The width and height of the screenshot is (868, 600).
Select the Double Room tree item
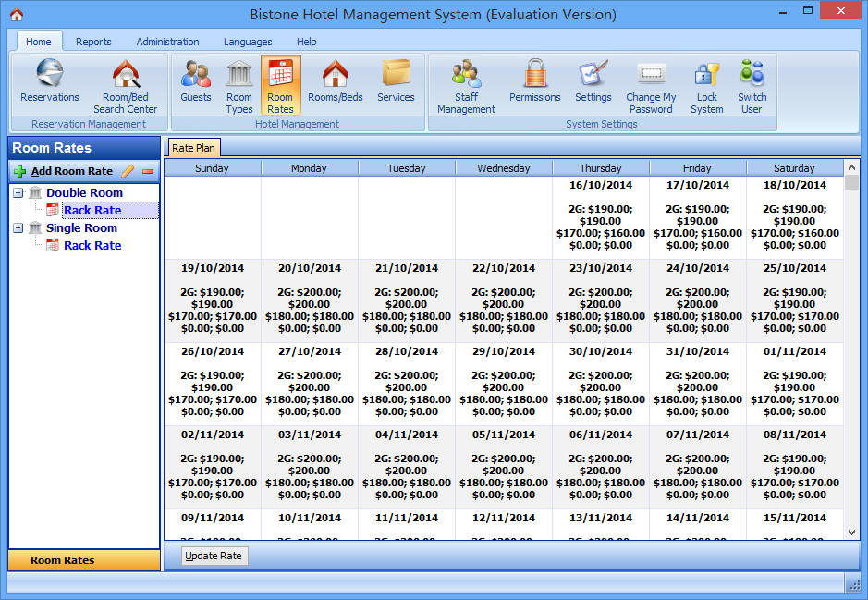click(x=85, y=192)
